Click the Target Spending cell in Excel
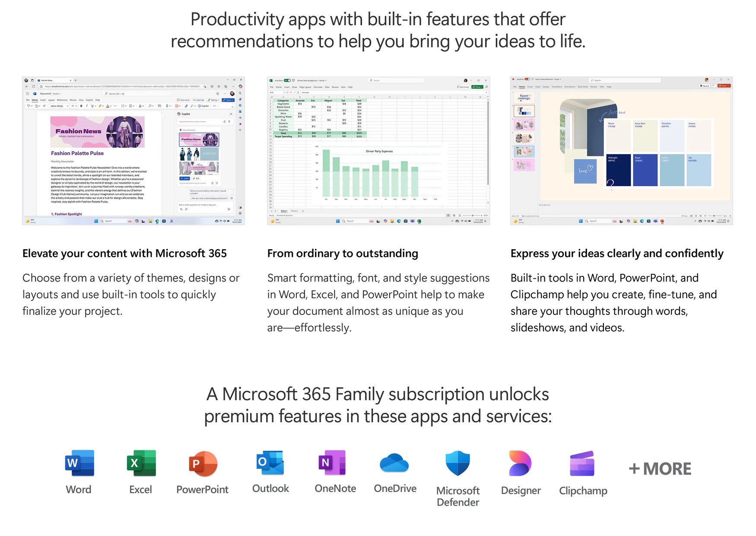The height and width of the screenshot is (536, 756). pos(283,136)
